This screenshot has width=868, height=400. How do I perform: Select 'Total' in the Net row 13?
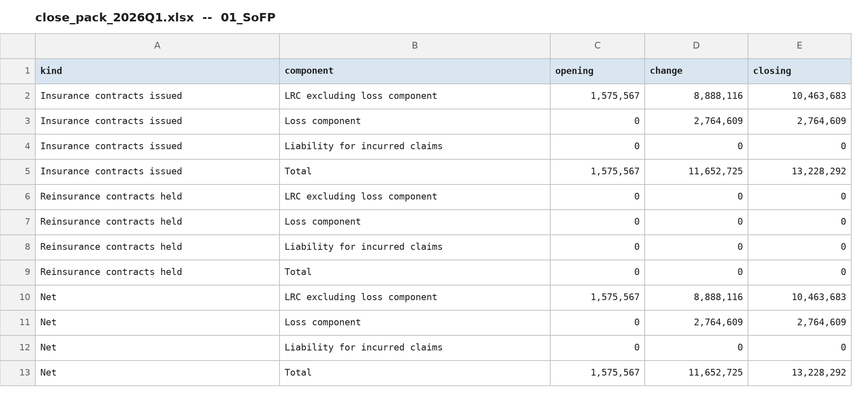pos(415,373)
